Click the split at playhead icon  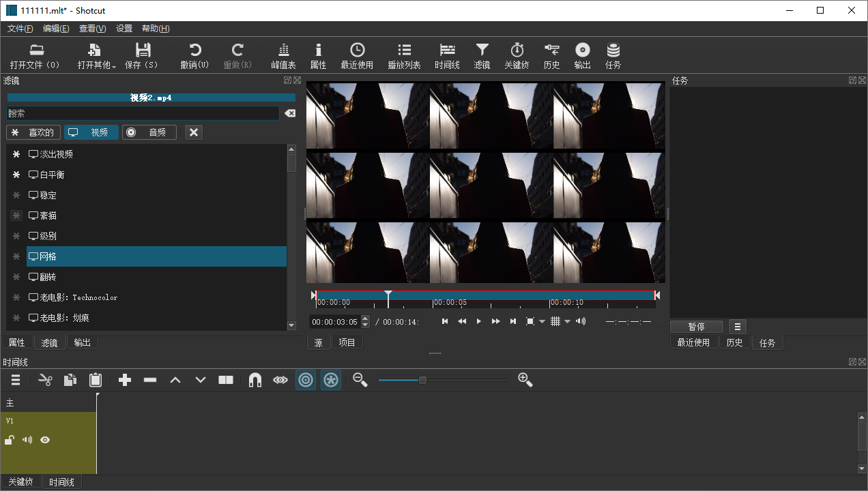point(226,380)
